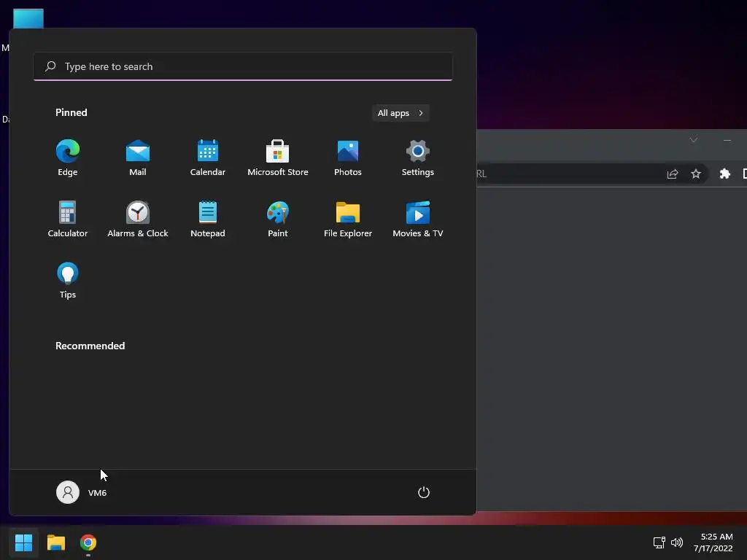Image resolution: width=747 pixels, height=560 pixels.
Task: Bookmark the page with Chrome star icon
Action: tap(695, 174)
